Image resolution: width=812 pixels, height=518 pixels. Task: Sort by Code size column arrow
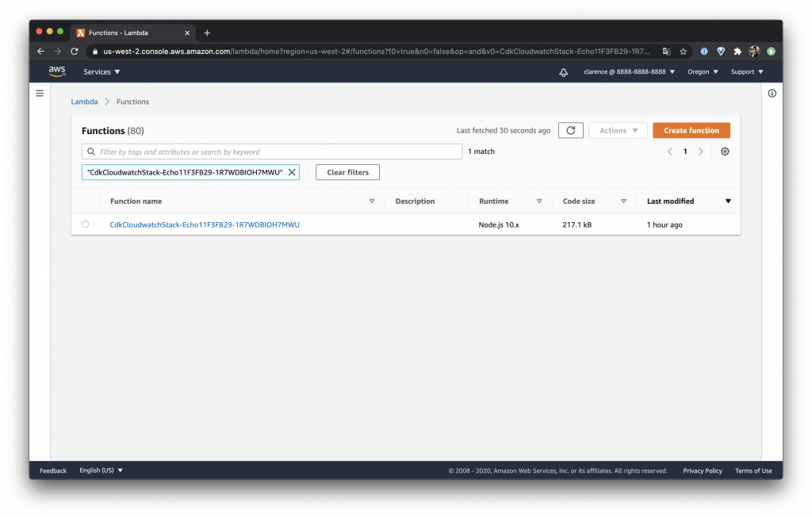point(623,201)
